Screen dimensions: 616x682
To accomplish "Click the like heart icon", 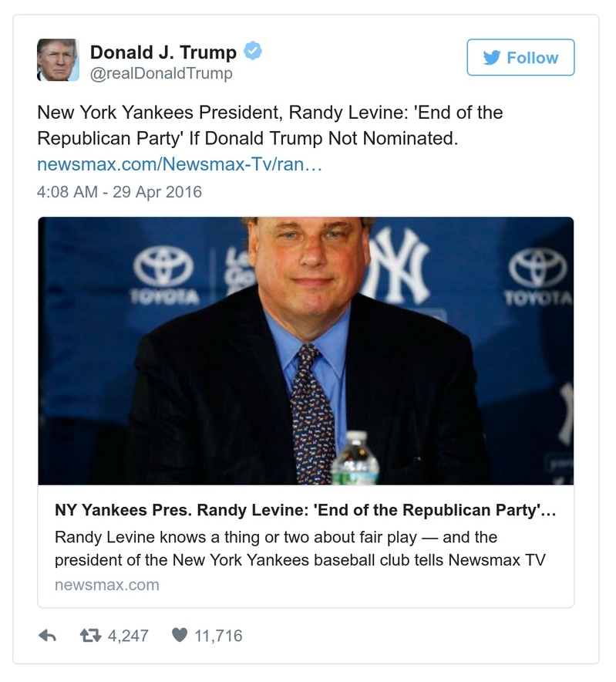I will point(179,633).
